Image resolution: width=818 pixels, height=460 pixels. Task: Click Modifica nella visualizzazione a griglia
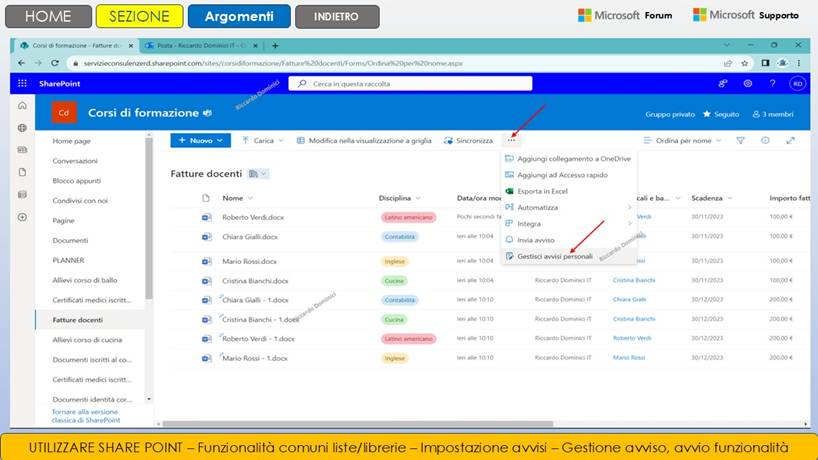364,140
